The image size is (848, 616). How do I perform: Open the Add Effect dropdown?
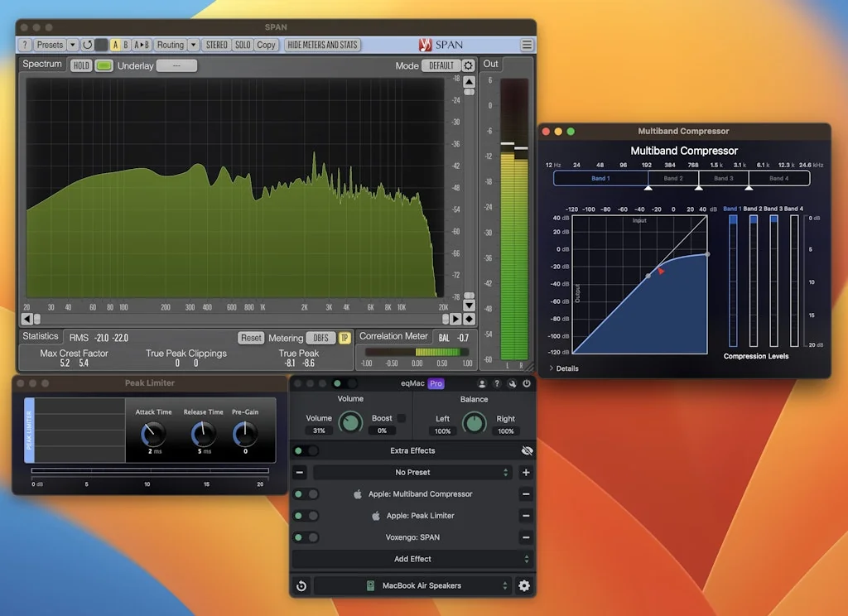tap(412, 559)
